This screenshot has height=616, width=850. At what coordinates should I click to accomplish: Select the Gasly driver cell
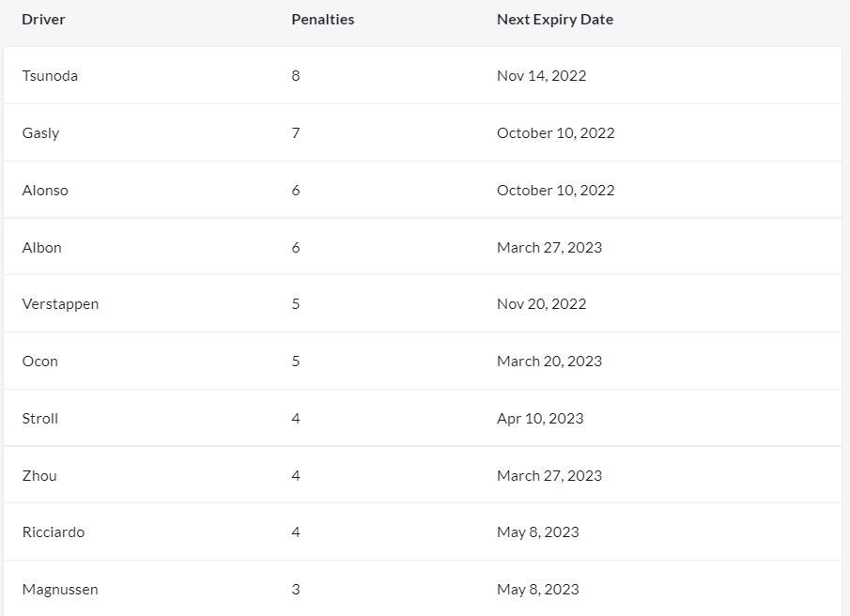pyautogui.click(x=40, y=133)
